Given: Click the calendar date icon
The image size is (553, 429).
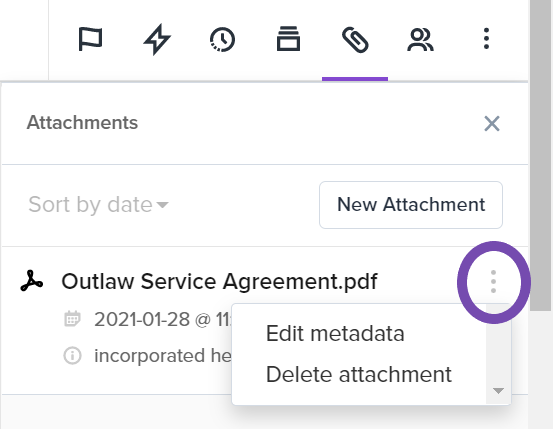Looking at the screenshot, I should click(72, 319).
